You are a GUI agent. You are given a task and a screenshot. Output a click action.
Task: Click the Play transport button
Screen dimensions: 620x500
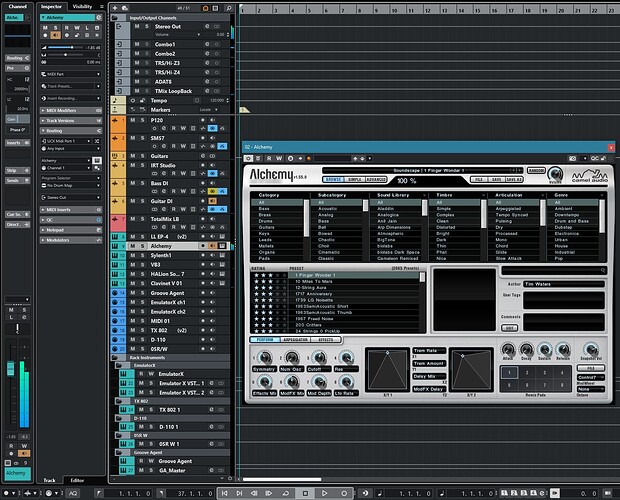point(324,493)
